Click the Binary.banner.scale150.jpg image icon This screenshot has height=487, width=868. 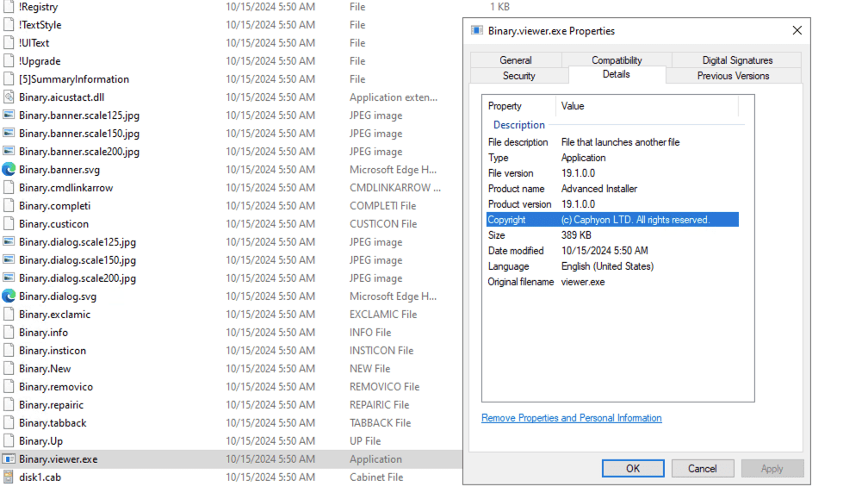click(x=9, y=134)
